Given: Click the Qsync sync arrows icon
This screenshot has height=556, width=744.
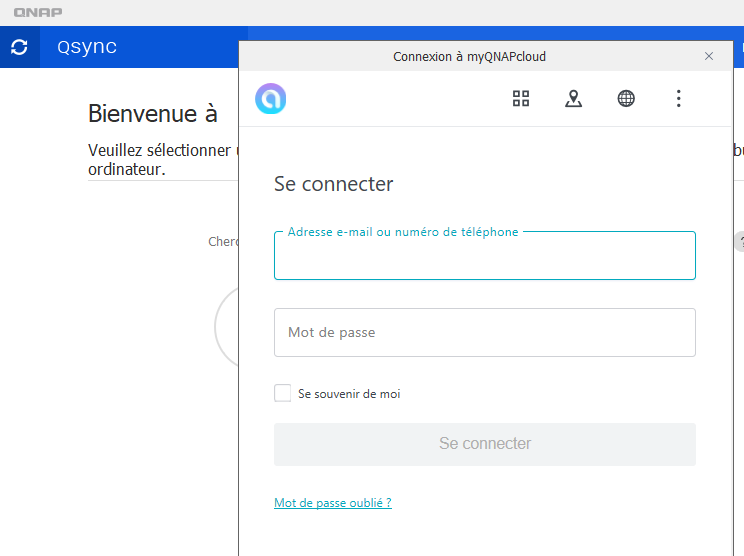Looking at the screenshot, I should coord(19,47).
